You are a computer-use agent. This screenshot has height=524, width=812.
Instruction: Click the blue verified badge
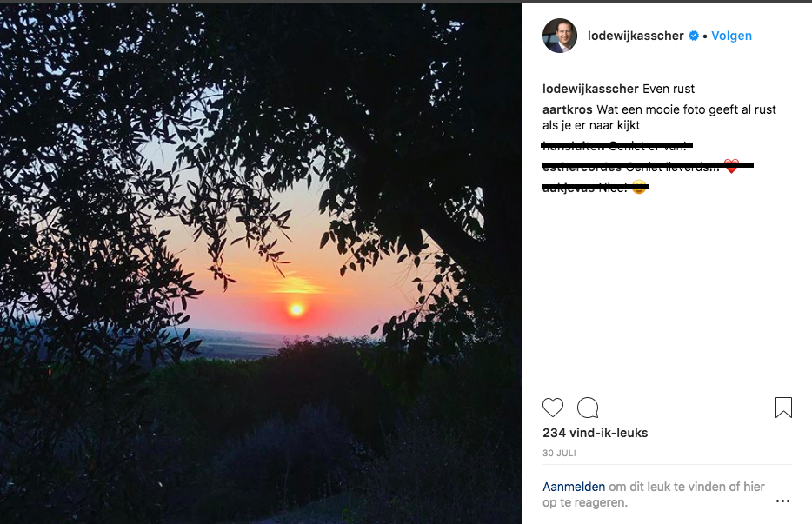point(694,36)
